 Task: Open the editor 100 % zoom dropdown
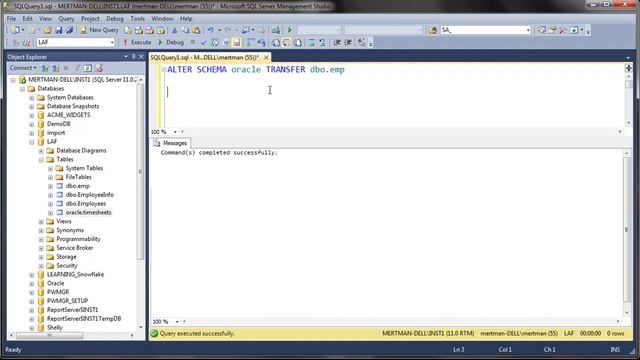tap(175, 132)
